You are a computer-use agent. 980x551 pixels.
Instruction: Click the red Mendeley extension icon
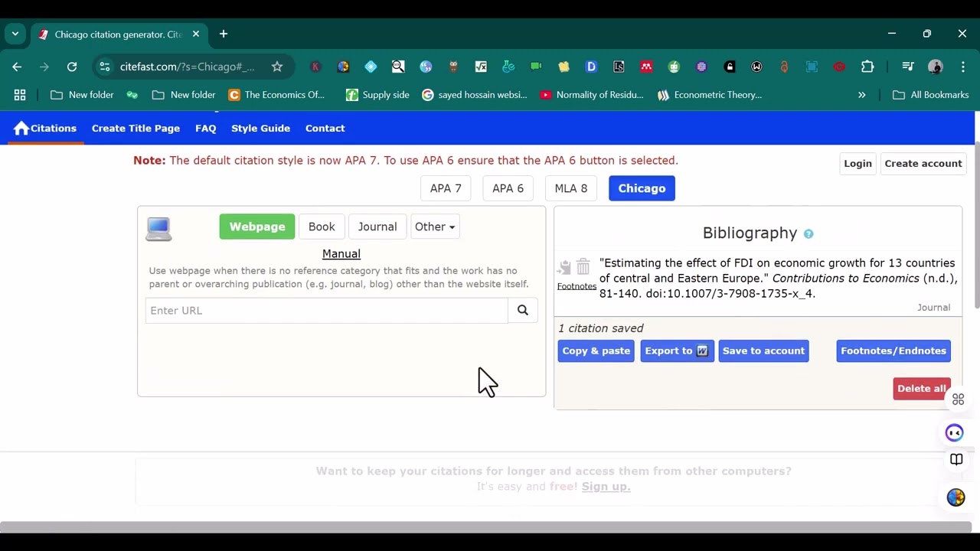pyautogui.click(x=646, y=67)
